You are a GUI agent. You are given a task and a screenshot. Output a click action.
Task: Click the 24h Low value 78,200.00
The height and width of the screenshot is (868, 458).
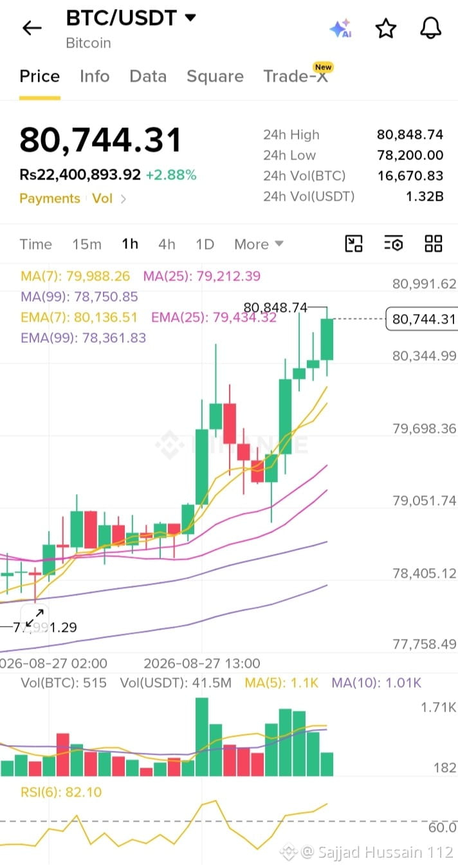[410, 155]
